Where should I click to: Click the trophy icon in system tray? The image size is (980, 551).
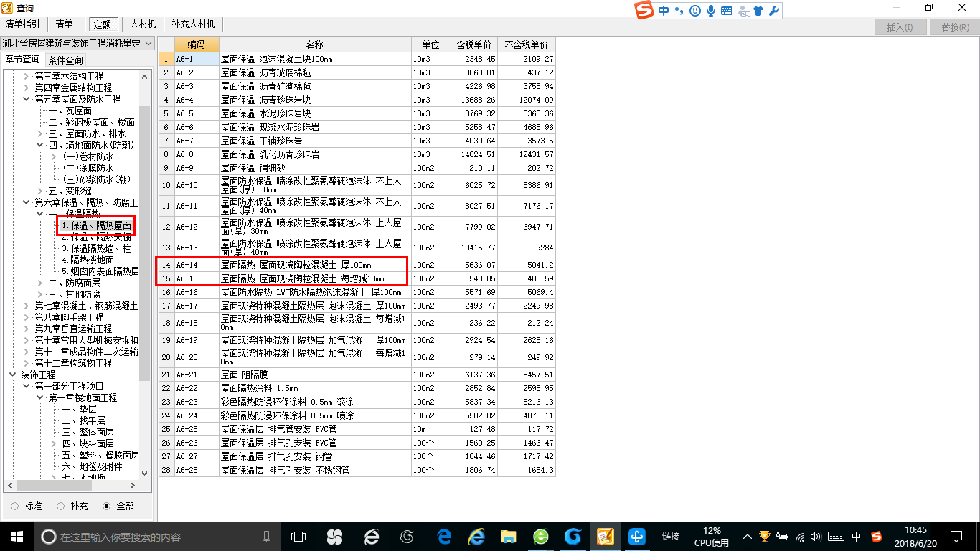pos(765,537)
